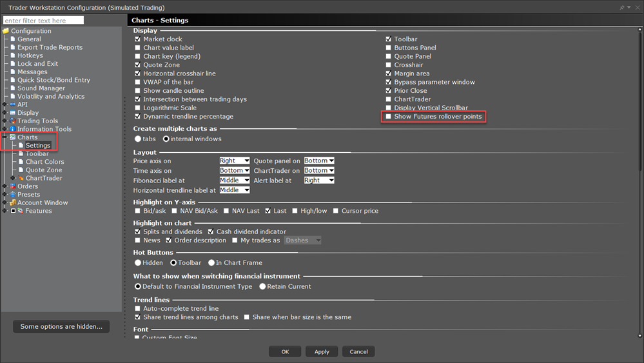Viewport: 644px width, 363px height.
Task: Click the General page document icon
Action: (13, 39)
